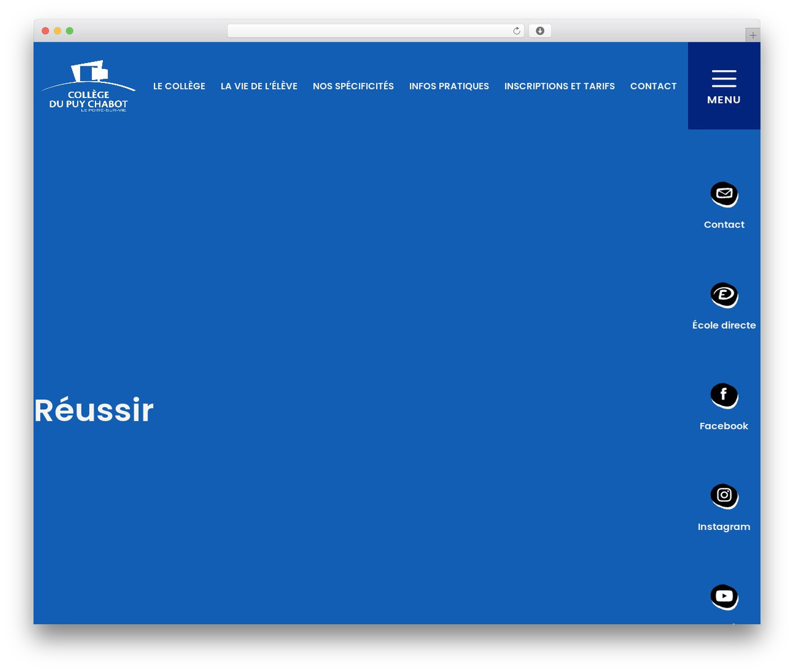
Task: Open the hamburger MENU button
Action: [724, 86]
